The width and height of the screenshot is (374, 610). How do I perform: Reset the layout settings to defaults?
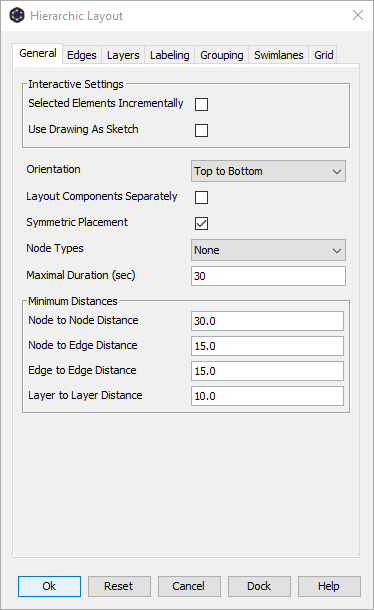119,586
